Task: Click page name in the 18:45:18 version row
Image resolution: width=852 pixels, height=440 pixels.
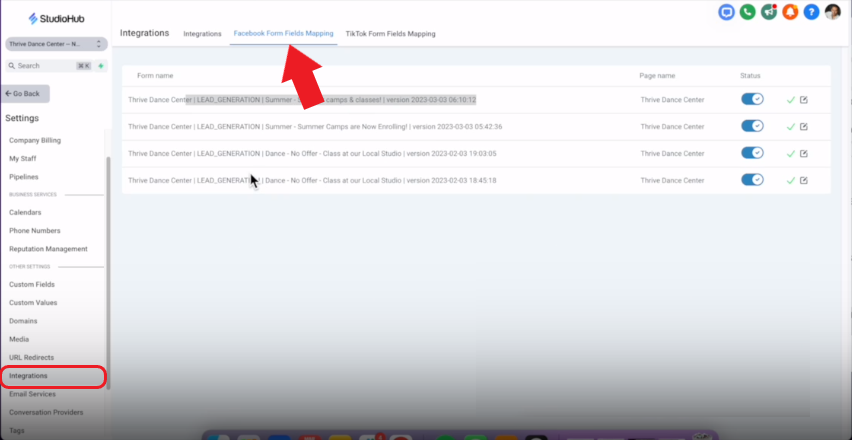Action: 672,180
